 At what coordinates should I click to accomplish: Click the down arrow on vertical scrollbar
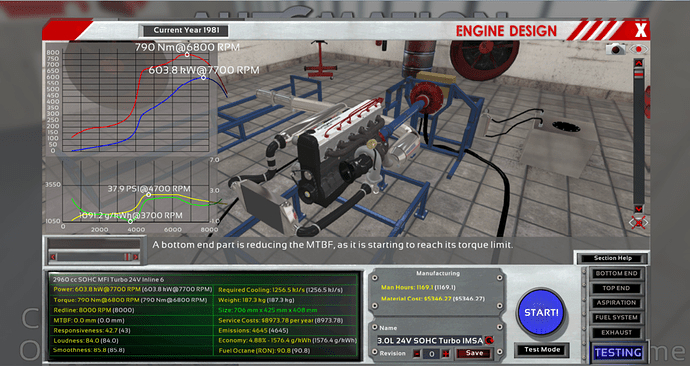pyautogui.click(x=639, y=209)
